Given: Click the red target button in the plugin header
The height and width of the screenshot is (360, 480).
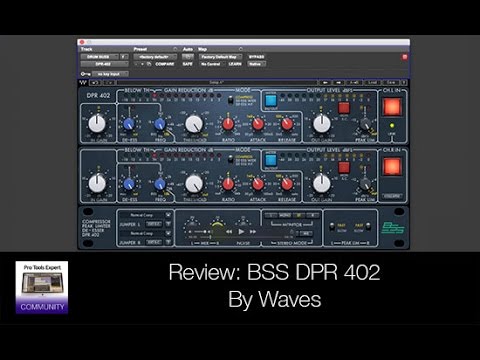Looking at the screenshot, I should pyautogui.click(x=405, y=57).
